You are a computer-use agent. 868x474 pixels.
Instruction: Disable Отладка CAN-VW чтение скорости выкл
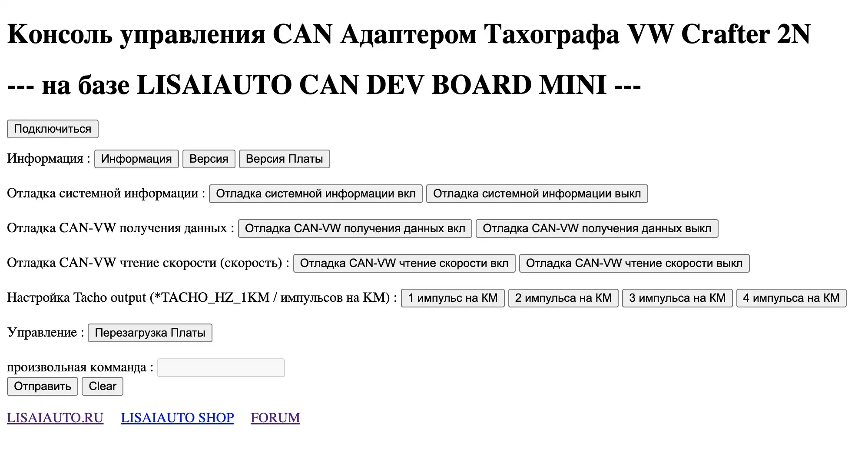634,264
